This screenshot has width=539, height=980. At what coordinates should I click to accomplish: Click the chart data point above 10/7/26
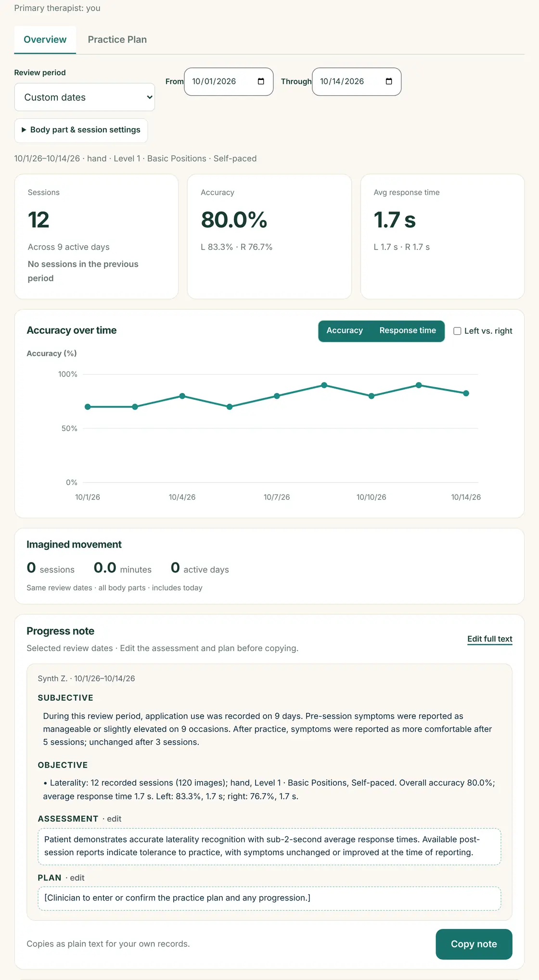point(277,396)
